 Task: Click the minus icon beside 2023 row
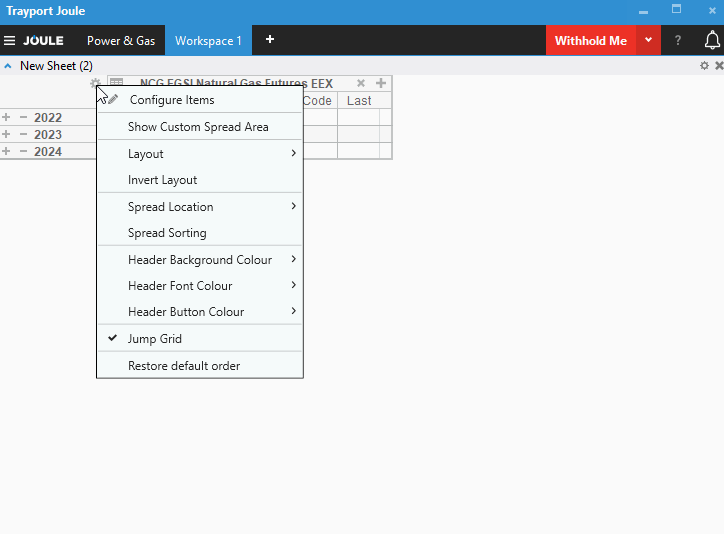point(23,135)
